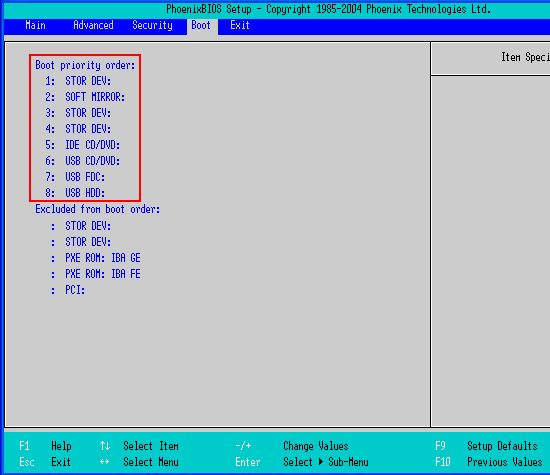550x475 pixels.
Task: Select boot entry 6: USB CD/DVD
Action: point(82,161)
